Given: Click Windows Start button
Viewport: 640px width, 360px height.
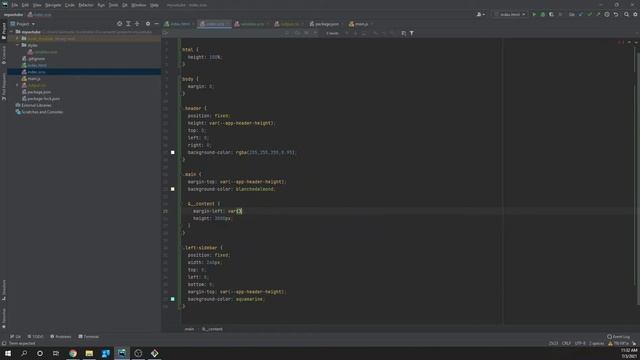Looking at the screenshot, I should [8, 353].
